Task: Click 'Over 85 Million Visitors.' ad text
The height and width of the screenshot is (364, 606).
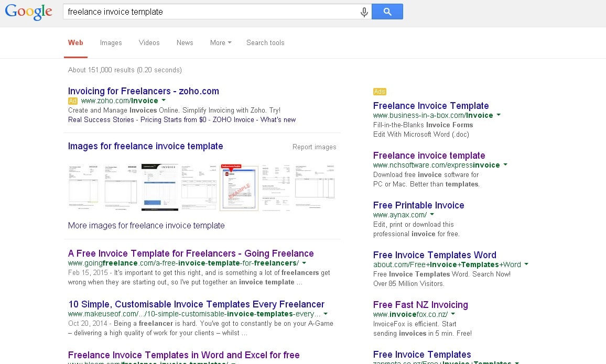Action: (x=409, y=284)
